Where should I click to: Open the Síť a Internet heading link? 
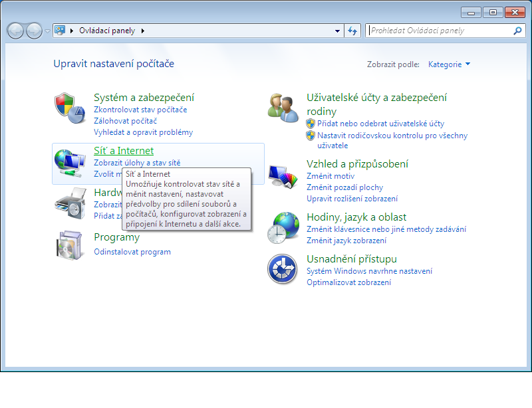pyautogui.click(x=124, y=151)
